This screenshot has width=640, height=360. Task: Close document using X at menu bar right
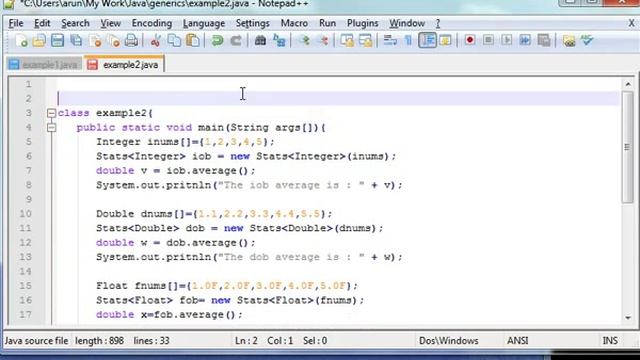click(631, 24)
